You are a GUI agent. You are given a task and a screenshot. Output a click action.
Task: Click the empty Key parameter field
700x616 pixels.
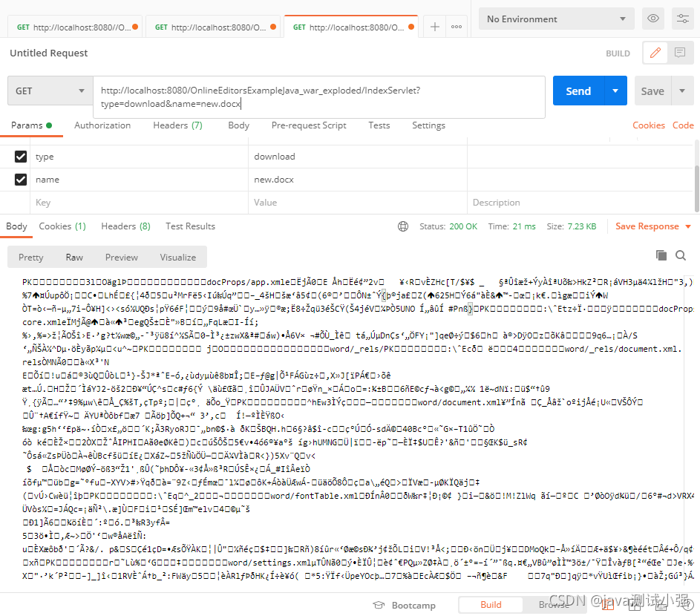pyautogui.click(x=139, y=203)
